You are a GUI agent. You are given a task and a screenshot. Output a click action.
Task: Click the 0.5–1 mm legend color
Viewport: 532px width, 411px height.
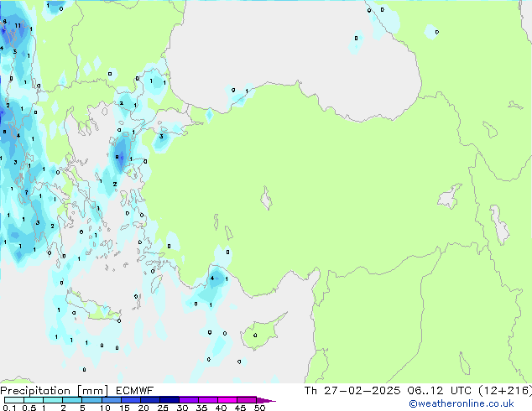(x=34, y=400)
